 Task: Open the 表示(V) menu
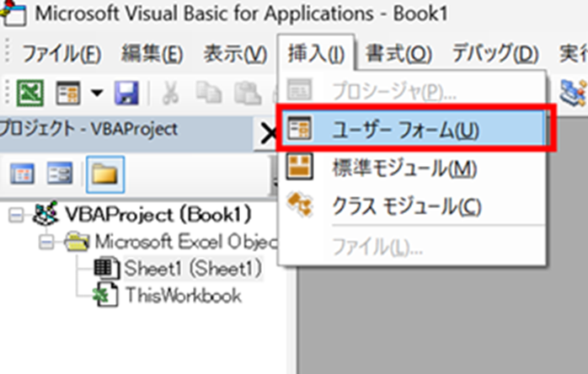[x=235, y=54]
